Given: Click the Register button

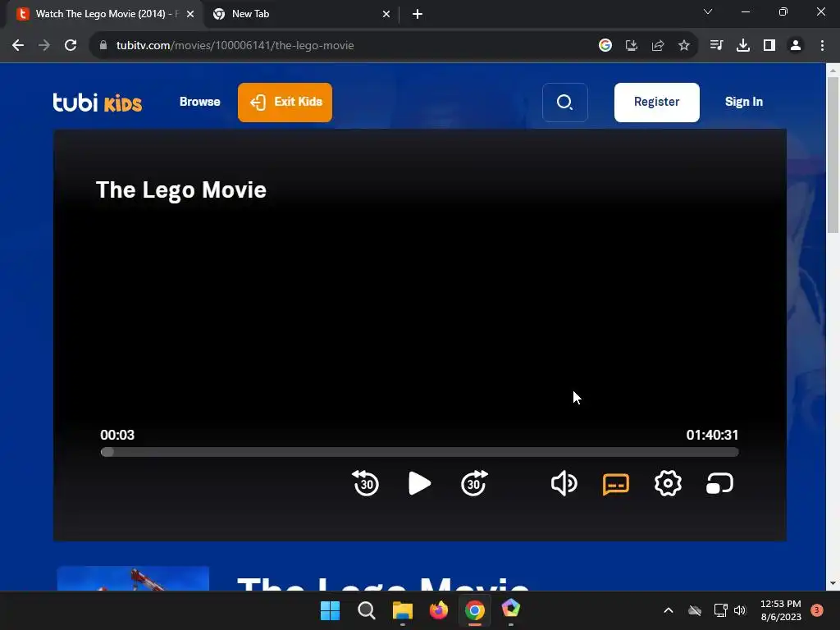Looking at the screenshot, I should [x=657, y=103].
